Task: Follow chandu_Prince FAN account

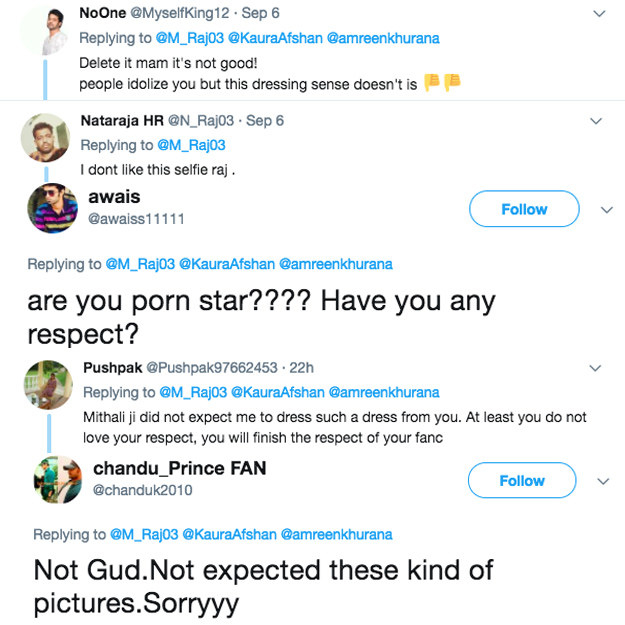Action: point(522,480)
